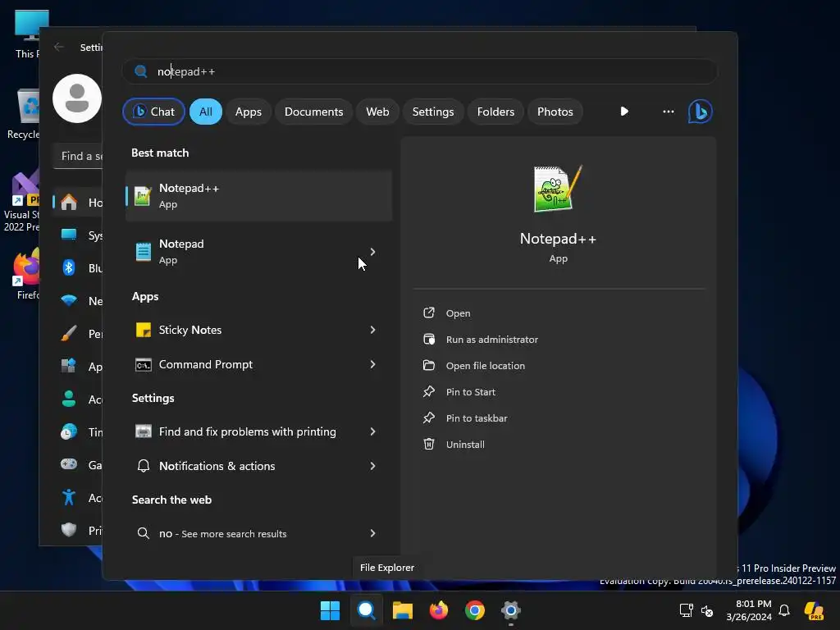The image size is (840, 630).
Task: Click the Notepad app icon in results
Action: tap(143, 251)
